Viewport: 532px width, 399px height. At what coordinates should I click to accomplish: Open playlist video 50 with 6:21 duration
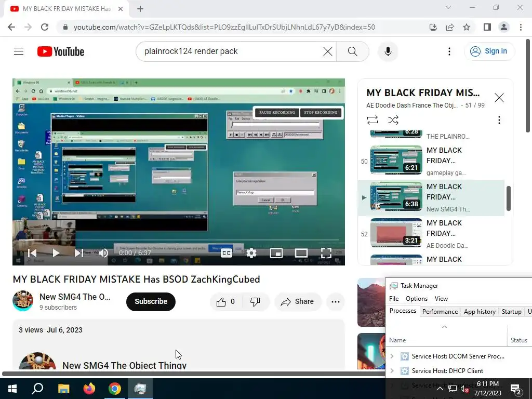coord(431,161)
